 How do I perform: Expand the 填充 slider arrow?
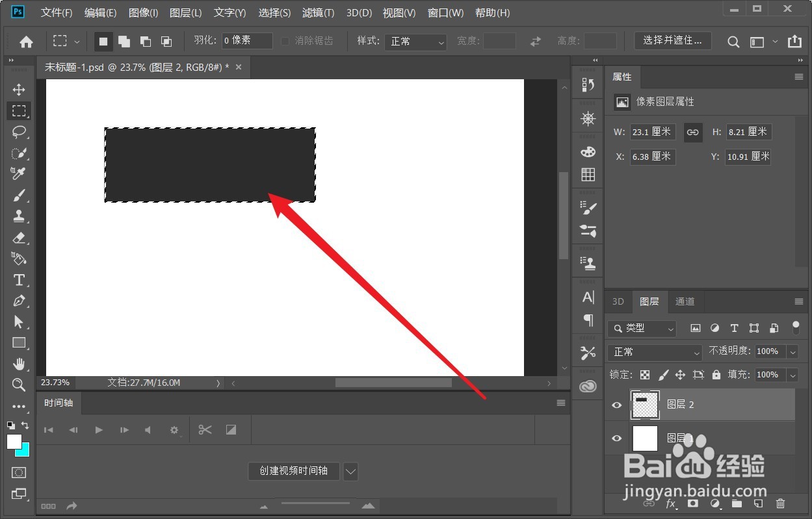(792, 375)
